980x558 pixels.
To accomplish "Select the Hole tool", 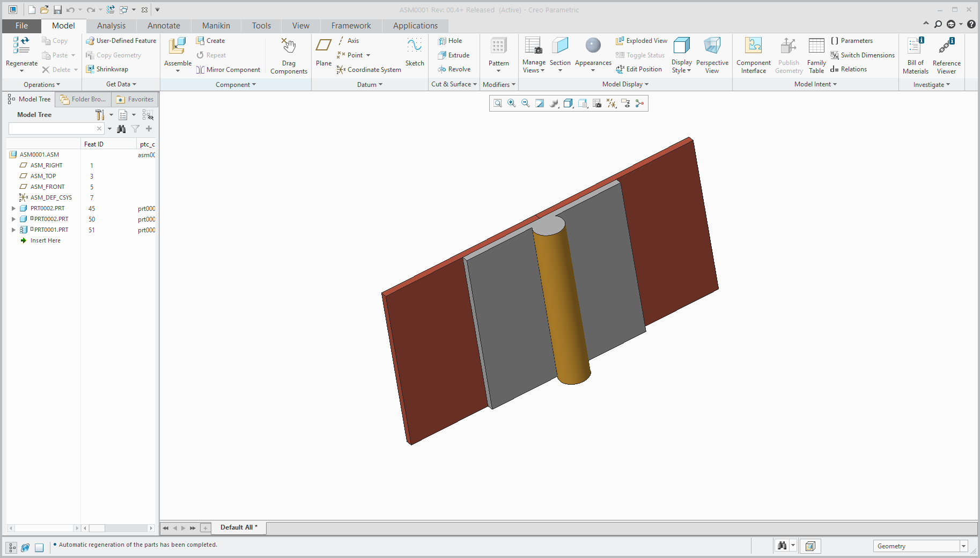I will pyautogui.click(x=451, y=40).
